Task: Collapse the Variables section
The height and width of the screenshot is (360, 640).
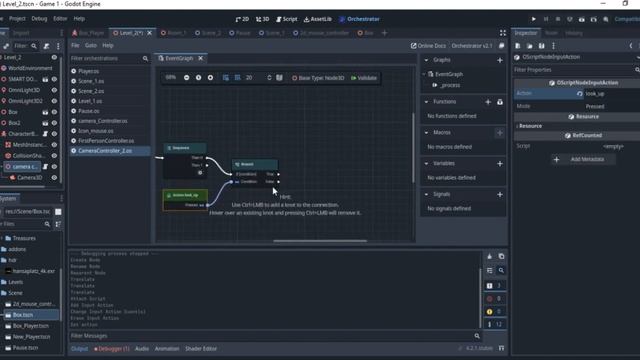Action: (426, 163)
